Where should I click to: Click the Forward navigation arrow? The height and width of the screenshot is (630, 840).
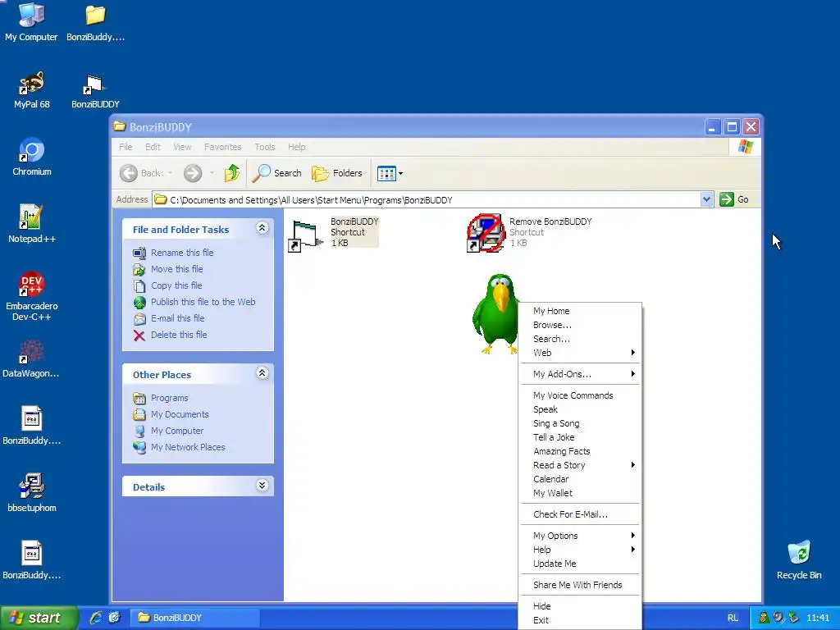pos(193,173)
